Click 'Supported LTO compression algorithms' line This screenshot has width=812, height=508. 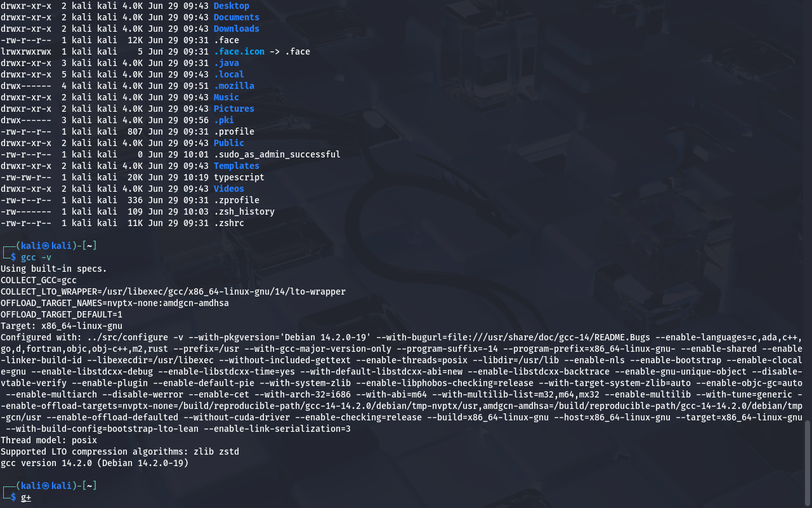pos(120,451)
